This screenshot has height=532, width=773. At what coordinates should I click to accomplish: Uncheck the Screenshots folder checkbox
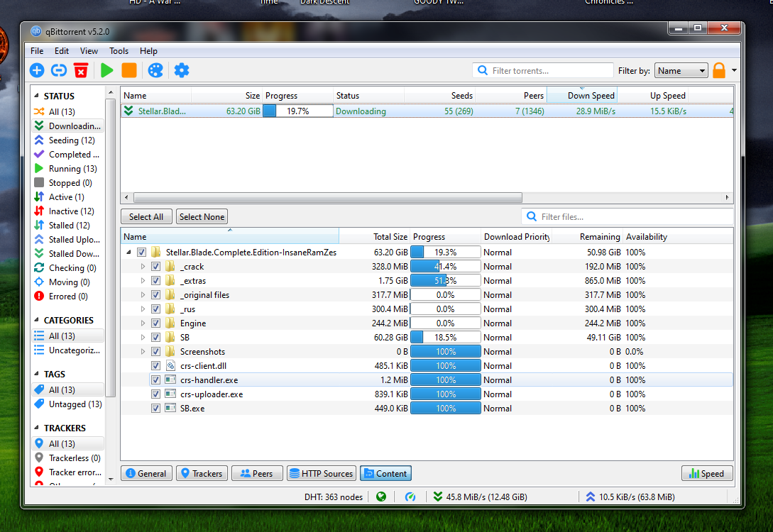(155, 352)
